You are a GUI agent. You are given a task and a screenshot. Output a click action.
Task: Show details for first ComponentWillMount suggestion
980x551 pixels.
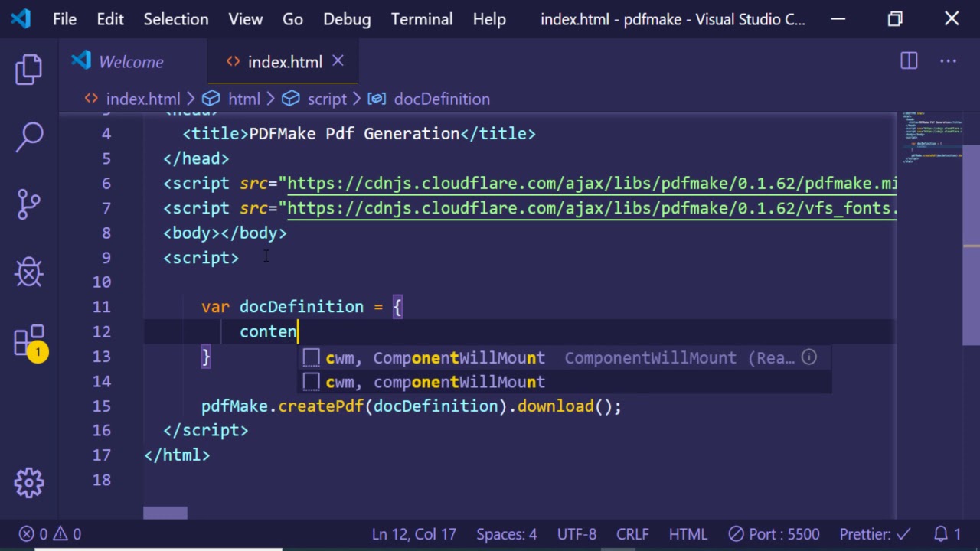(808, 357)
